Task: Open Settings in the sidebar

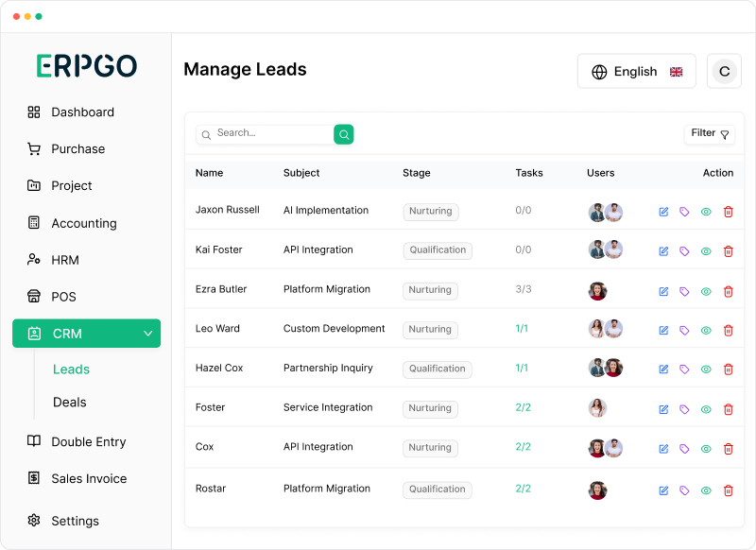Action: pos(63,521)
